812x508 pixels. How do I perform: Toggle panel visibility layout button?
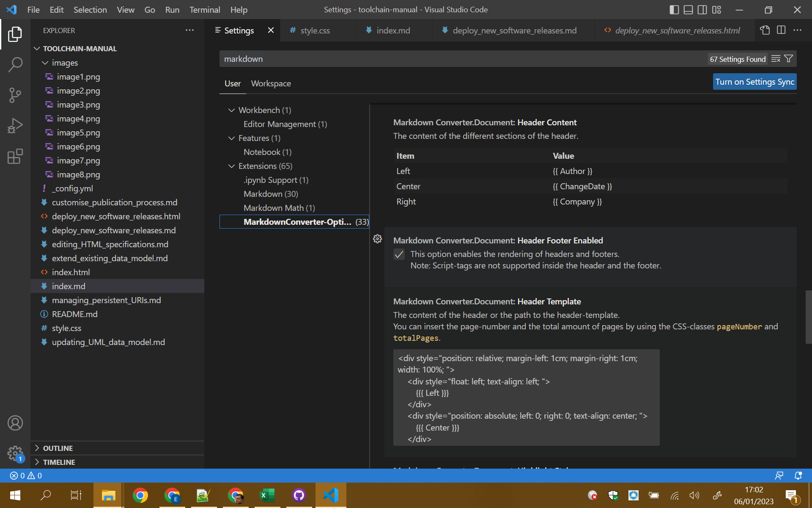pos(688,10)
